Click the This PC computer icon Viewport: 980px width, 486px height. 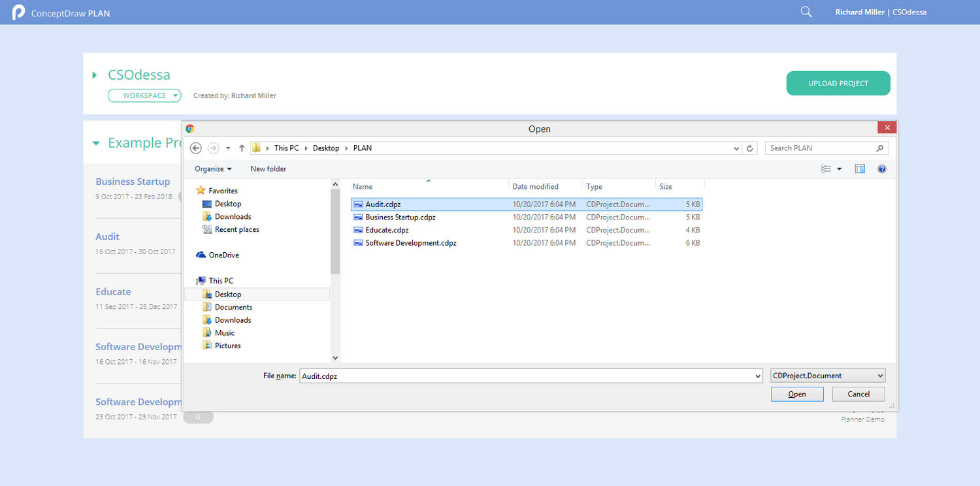click(x=201, y=281)
